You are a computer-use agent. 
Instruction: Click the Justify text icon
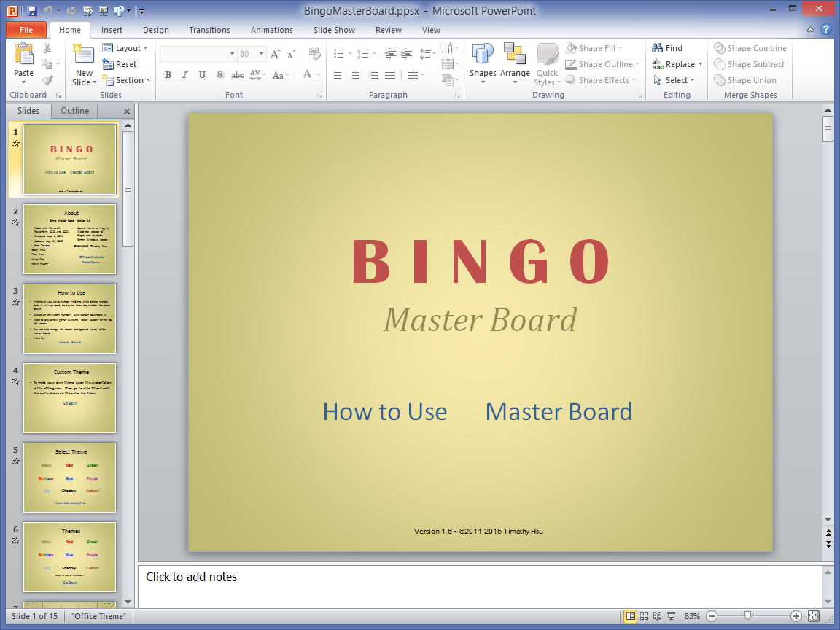(x=390, y=75)
